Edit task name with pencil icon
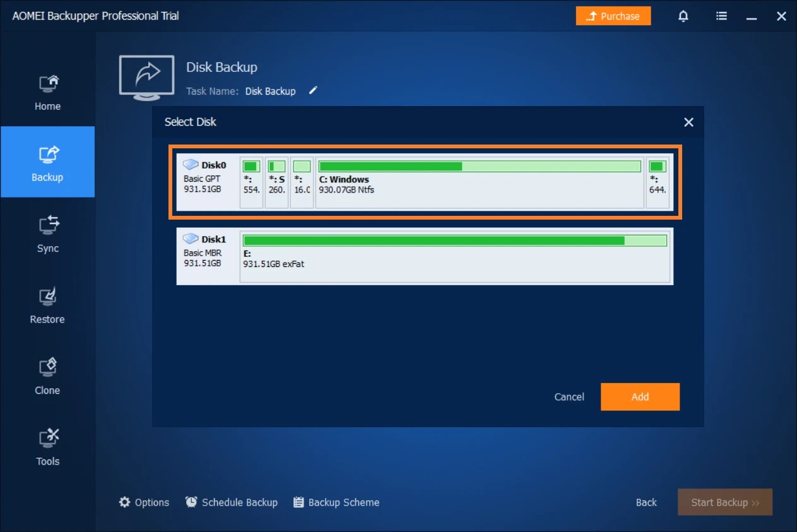Image resolution: width=797 pixels, height=532 pixels. pos(313,91)
